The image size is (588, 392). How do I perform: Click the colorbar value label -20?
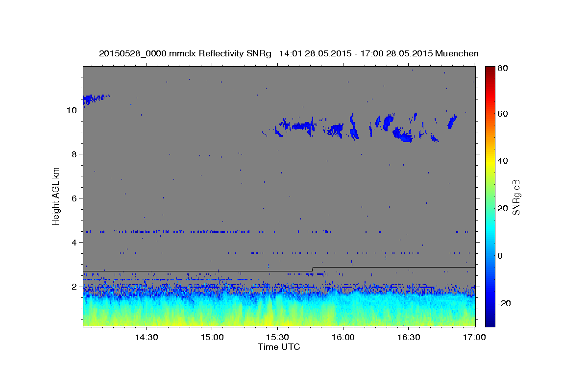(505, 303)
